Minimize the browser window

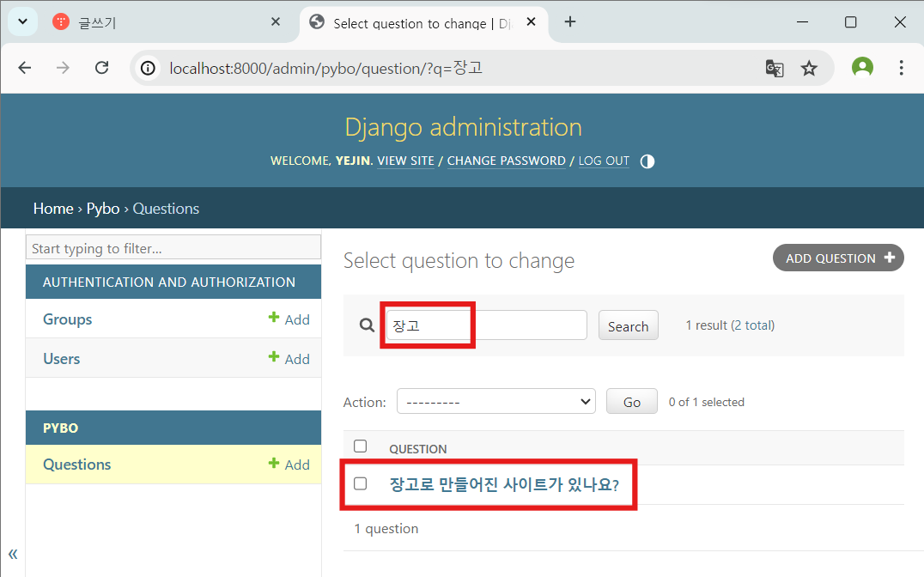coord(802,21)
